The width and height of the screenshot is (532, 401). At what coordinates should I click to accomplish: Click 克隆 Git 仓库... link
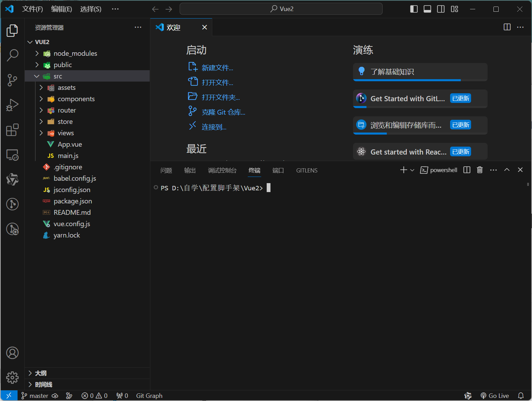223,112
